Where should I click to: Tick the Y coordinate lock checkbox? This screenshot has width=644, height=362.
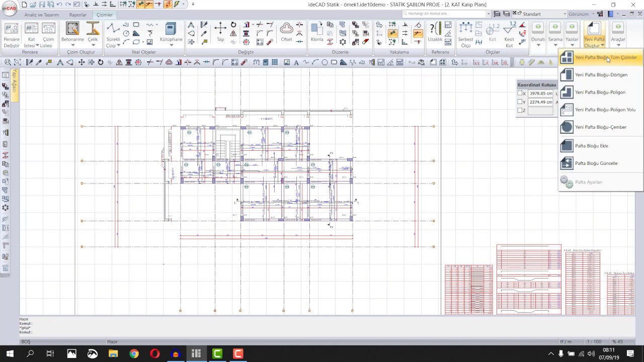coord(520,102)
